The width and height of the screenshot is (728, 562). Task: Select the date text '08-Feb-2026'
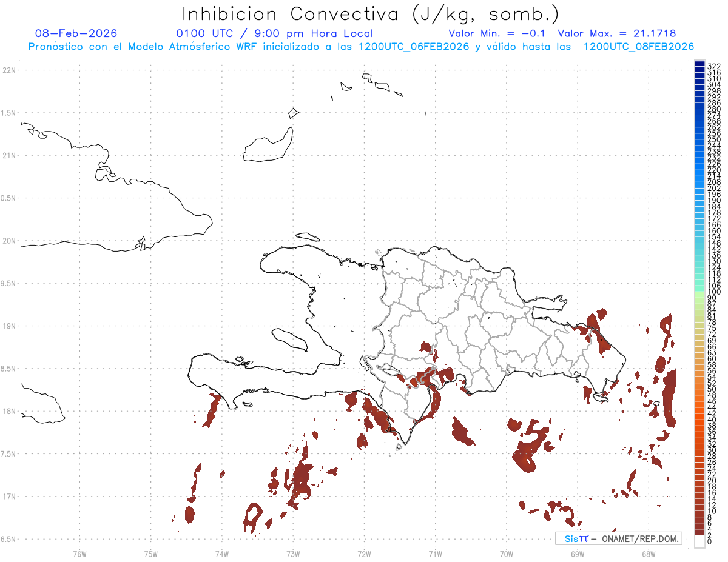(76, 33)
